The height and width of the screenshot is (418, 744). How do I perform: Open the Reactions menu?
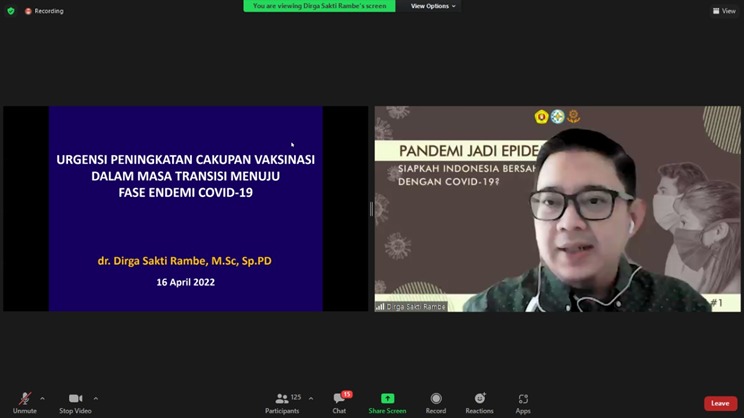[479, 402]
